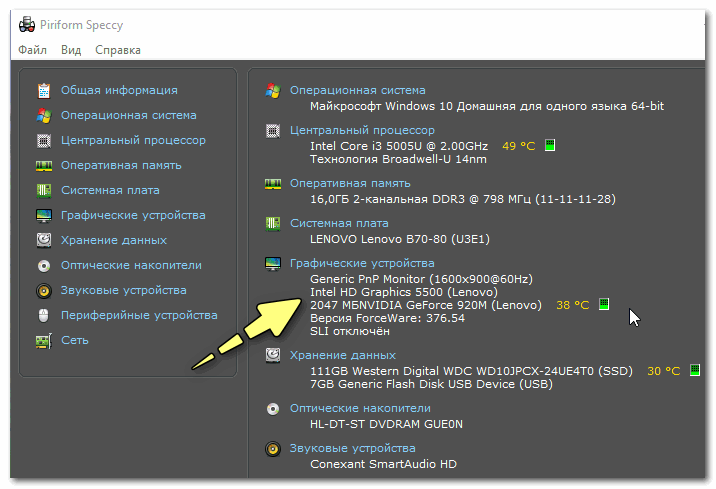Screen dimensions: 716x489
Task: Click the Piriform Speccy app icon in title bar
Action: [26, 25]
